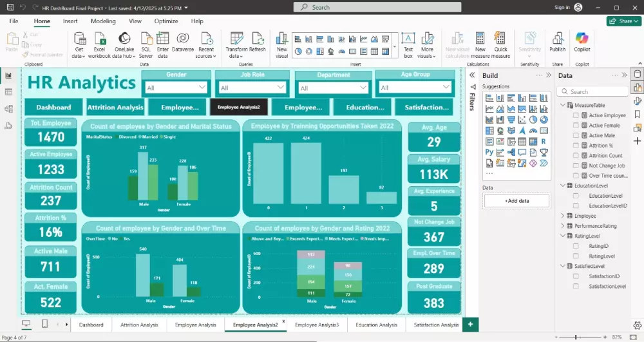The image size is (644, 342).
Task: Insert a New visual
Action: tap(282, 45)
